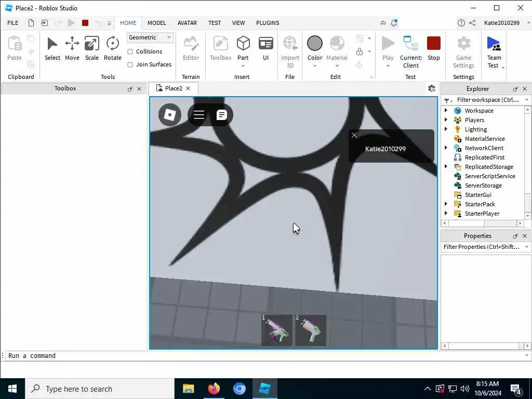Open the UI insert tool
Viewport: 532px width, 399px height.
[x=265, y=48]
